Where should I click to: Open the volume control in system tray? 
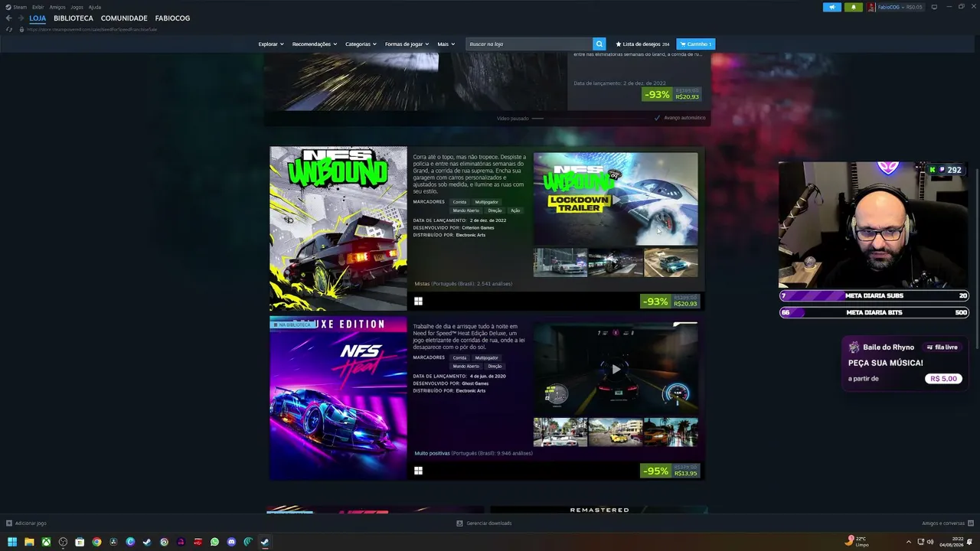pyautogui.click(x=930, y=542)
